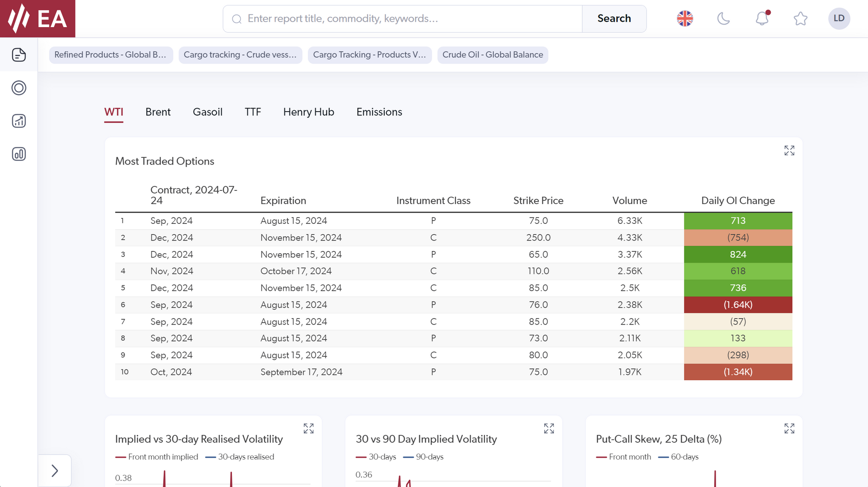Toggle Front month legend in Put-Call Skew

623,457
